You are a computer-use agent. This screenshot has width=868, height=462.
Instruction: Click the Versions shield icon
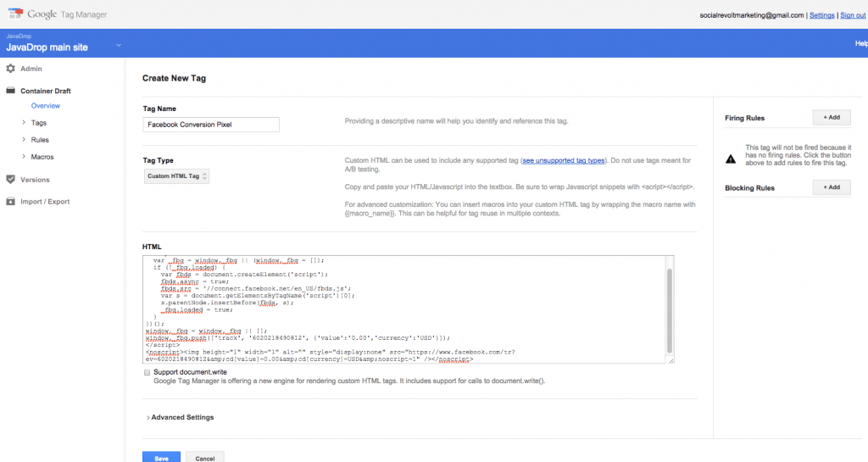[x=11, y=180]
